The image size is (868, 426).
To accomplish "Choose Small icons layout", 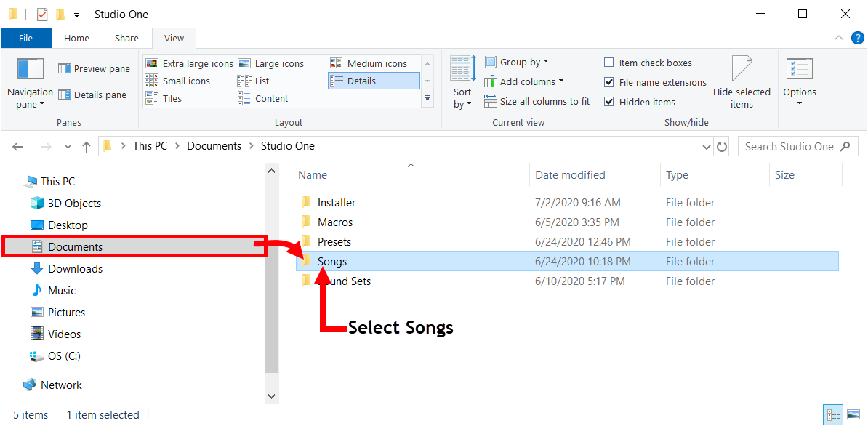I will coord(177,81).
